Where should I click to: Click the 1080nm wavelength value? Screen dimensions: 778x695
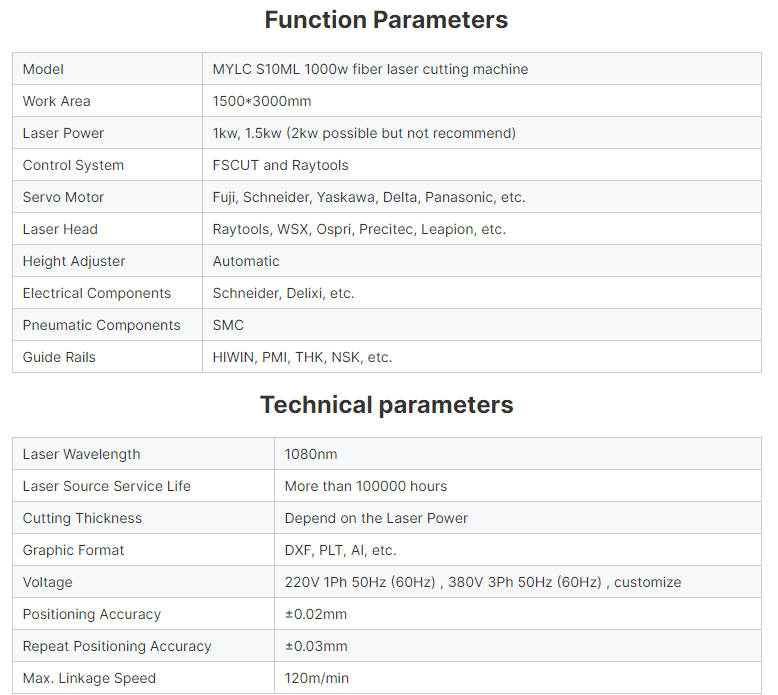pos(311,454)
